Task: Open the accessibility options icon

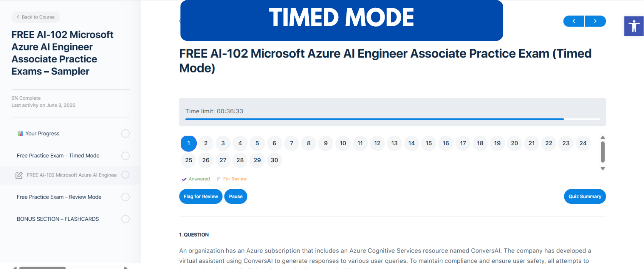Action: pos(633,26)
